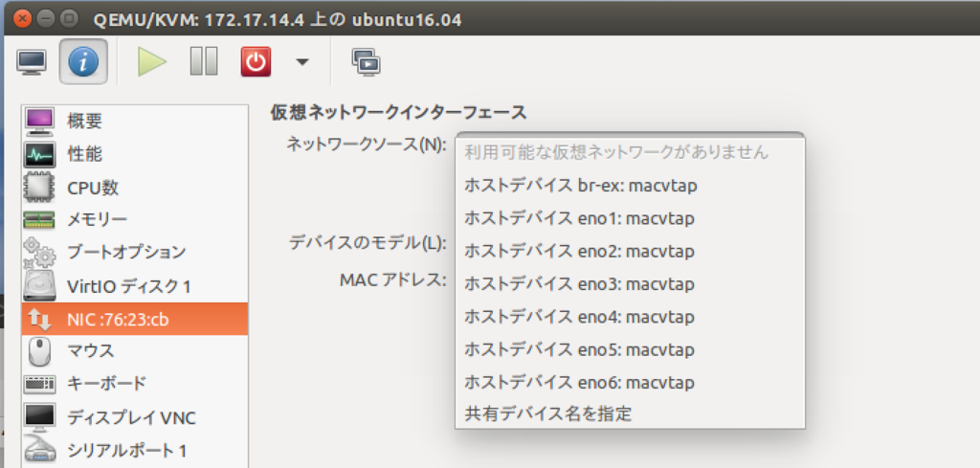Select the メモリー RAM icon
This screenshot has height=468, width=980.
click(40, 219)
